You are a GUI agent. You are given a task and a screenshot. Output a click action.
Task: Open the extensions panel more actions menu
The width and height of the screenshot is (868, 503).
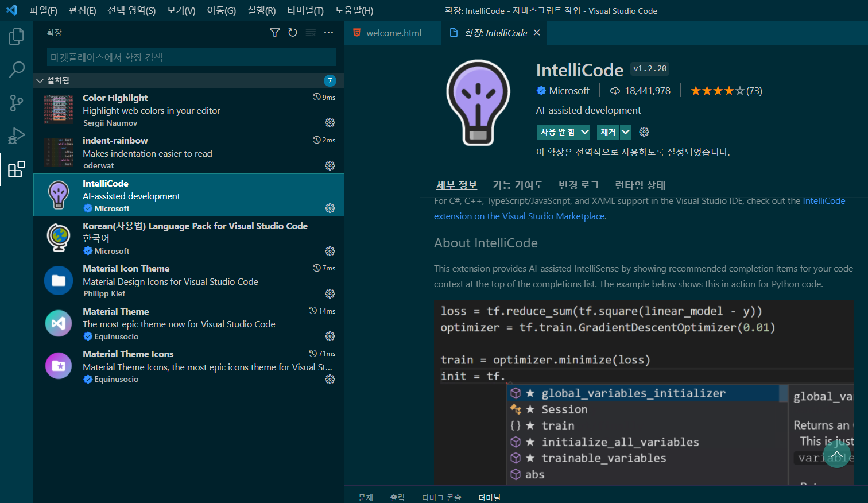point(328,33)
